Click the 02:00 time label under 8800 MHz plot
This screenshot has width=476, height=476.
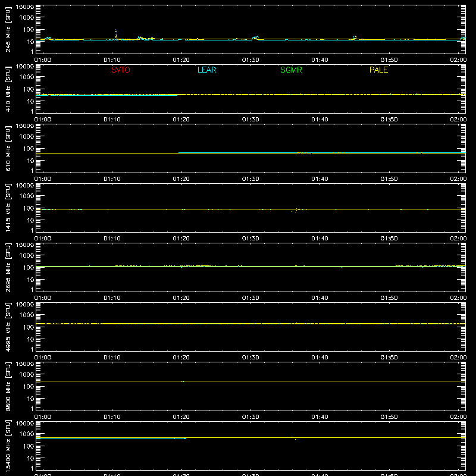(x=458, y=417)
